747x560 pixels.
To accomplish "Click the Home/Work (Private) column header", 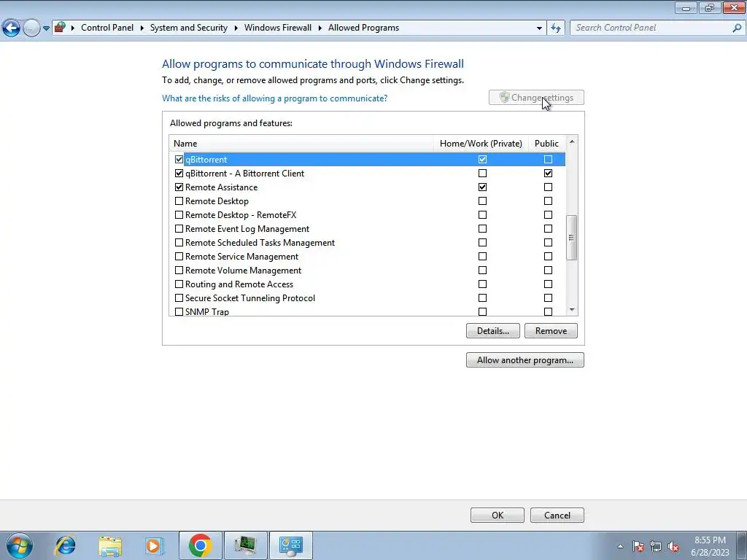I will click(481, 144).
